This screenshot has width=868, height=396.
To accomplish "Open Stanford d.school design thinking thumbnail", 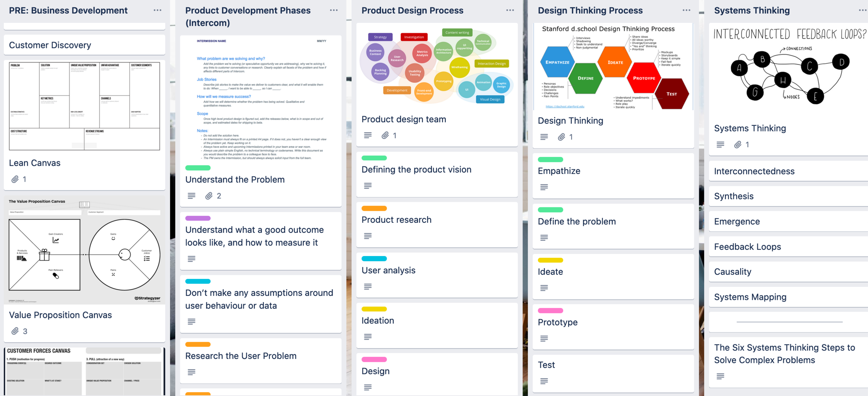I will tap(613, 67).
